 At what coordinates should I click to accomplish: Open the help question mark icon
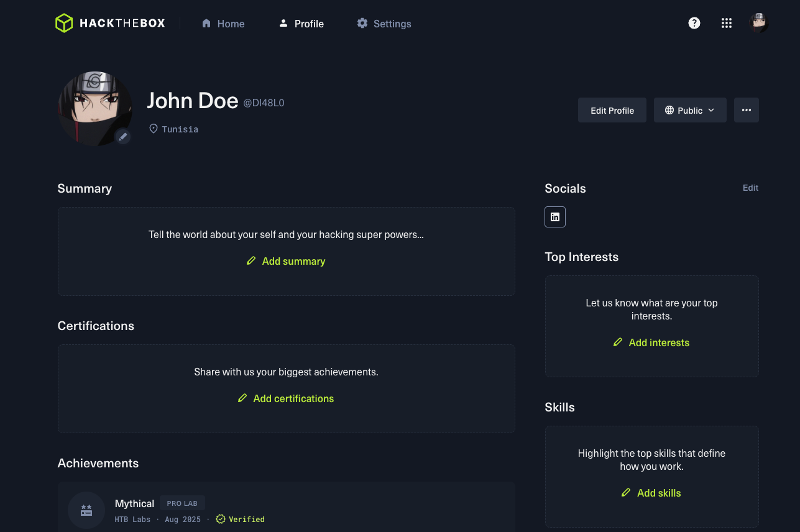pos(694,23)
